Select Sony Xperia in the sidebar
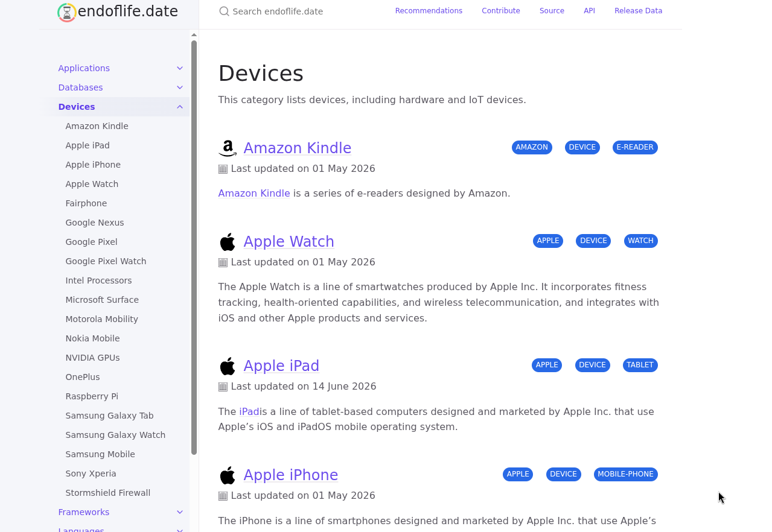The height and width of the screenshot is (532, 772). (x=91, y=473)
